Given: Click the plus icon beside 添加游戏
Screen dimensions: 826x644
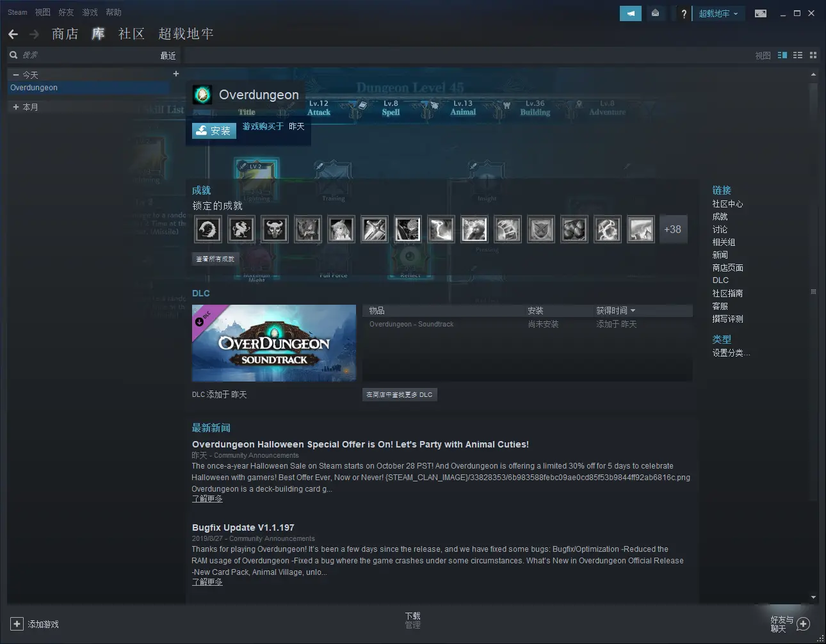Looking at the screenshot, I should [17, 624].
